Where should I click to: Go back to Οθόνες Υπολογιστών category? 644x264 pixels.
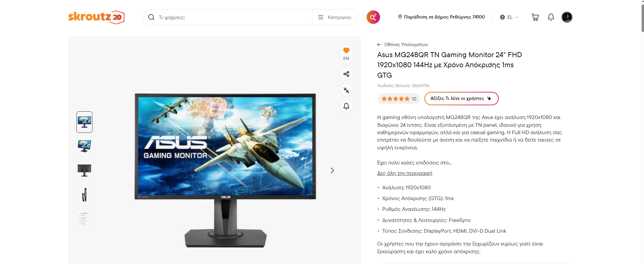(x=403, y=44)
